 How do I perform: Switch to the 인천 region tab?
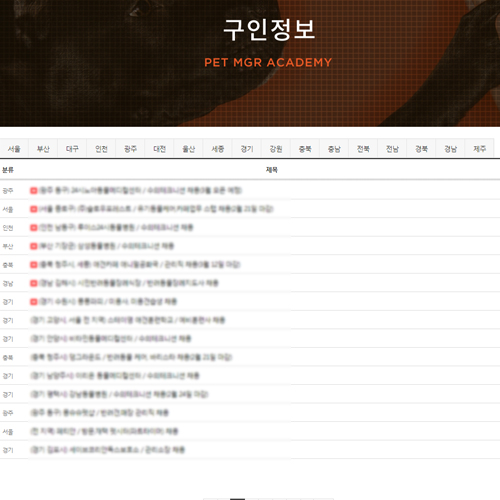click(101, 149)
